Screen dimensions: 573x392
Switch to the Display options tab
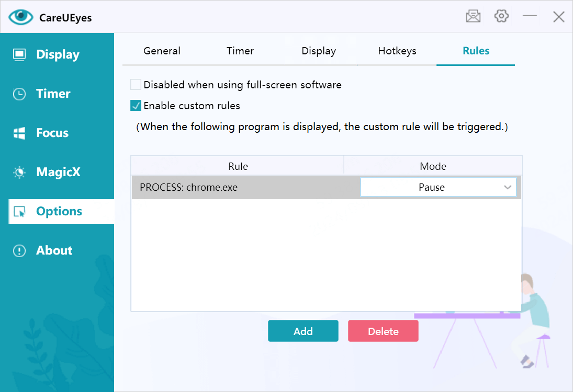coord(319,51)
